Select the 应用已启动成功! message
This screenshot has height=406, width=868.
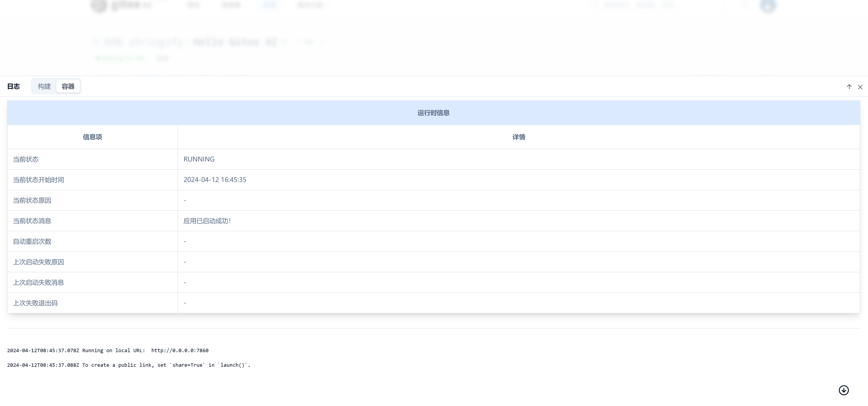click(207, 221)
